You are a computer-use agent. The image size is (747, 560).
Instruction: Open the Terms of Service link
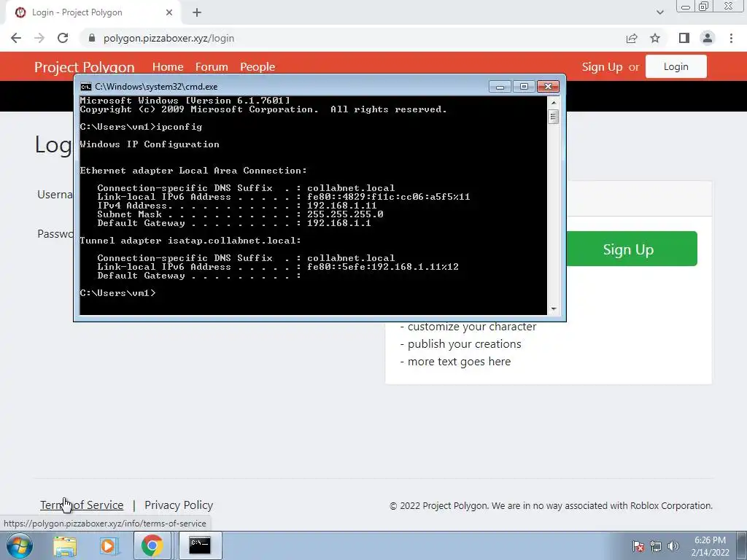[82, 505]
